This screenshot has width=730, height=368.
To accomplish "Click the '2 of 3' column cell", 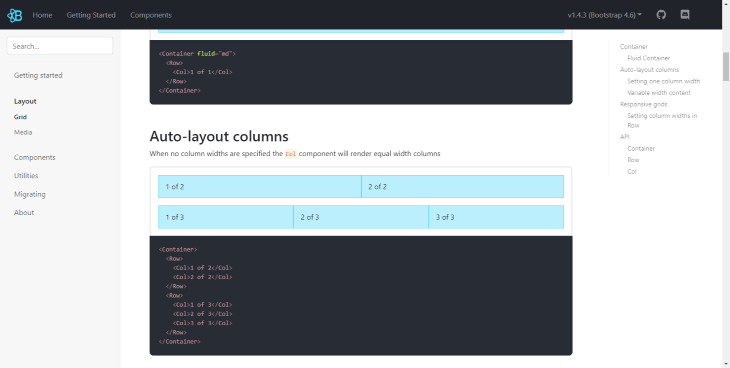I will tap(361, 217).
